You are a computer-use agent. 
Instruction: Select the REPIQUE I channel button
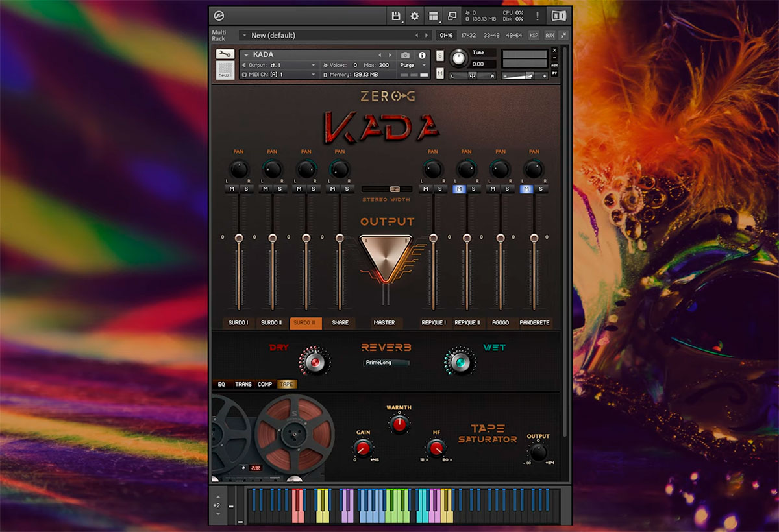433,322
